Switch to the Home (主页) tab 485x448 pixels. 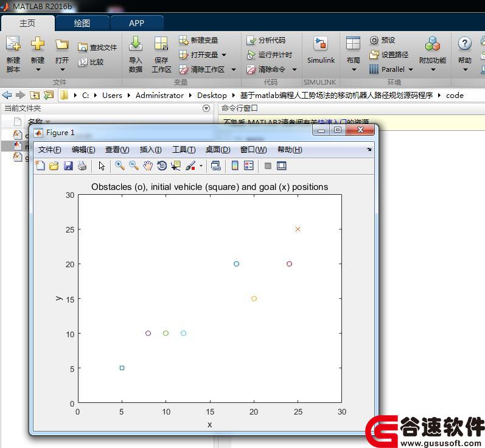[27, 23]
